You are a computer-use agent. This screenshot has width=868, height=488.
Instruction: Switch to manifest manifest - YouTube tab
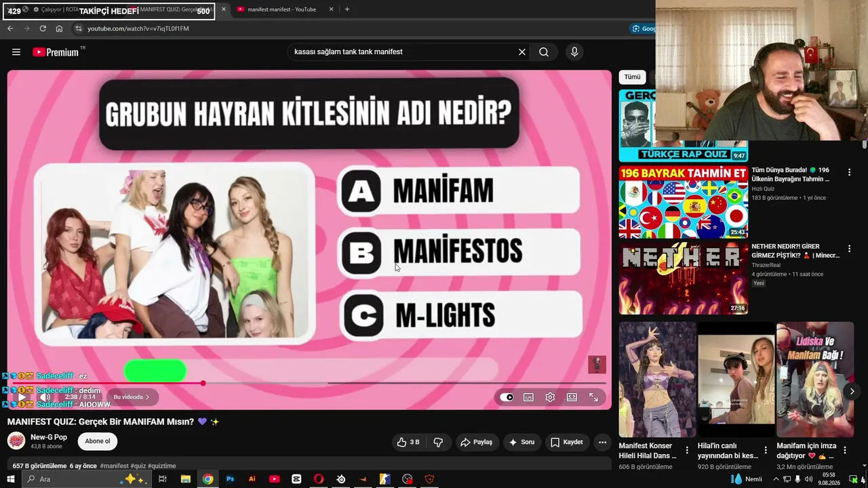tap(282, 9)
